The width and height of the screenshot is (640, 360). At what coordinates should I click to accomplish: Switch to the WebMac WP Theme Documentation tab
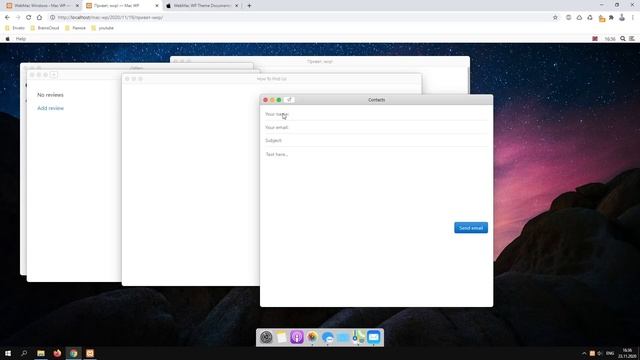(202, 6)
